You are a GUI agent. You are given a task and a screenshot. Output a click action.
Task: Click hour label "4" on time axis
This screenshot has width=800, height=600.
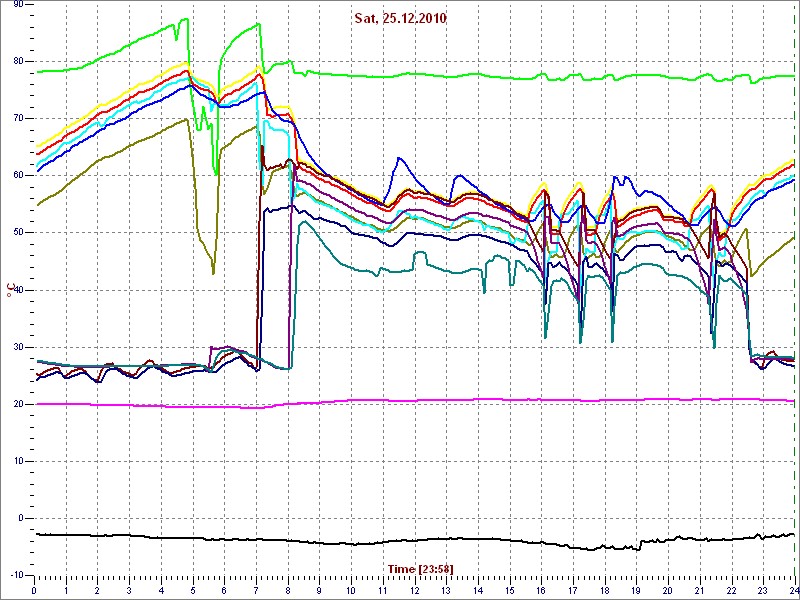tap(161, 590)
